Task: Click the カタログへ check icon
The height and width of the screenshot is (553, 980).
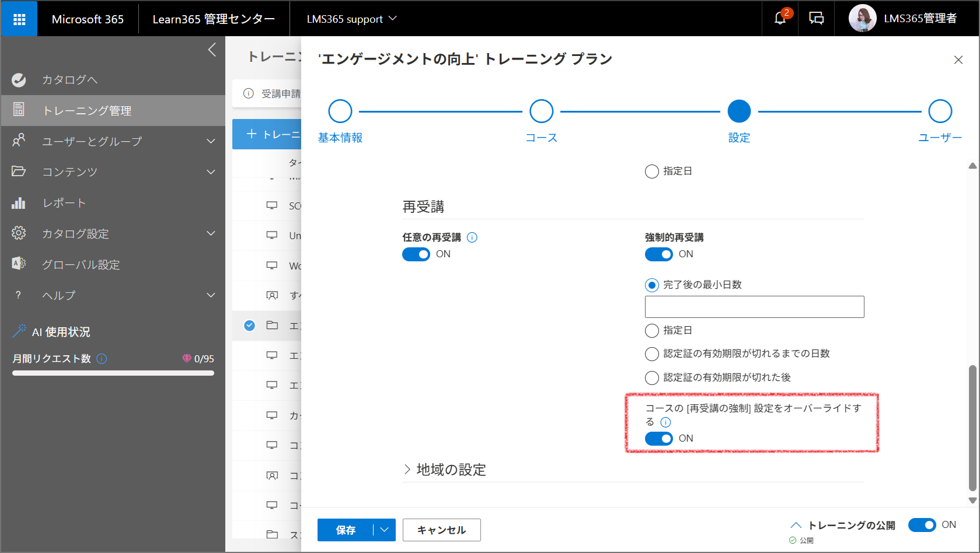Action: pyautogui.click(x=19, y=80)
